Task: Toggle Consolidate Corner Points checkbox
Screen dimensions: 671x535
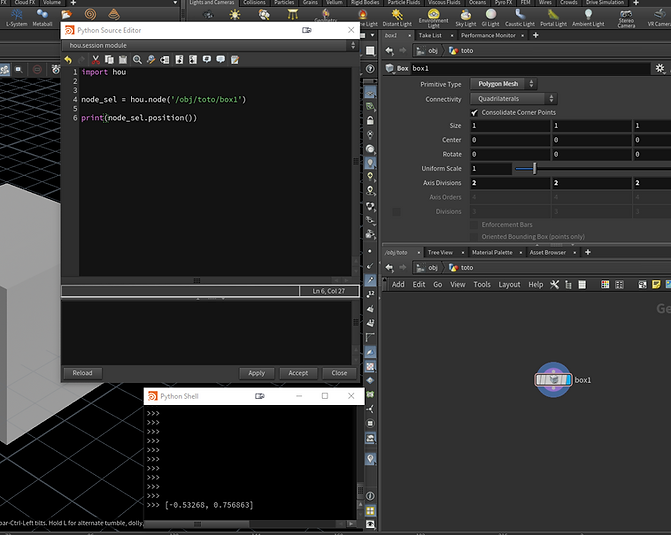Action: 474,113
